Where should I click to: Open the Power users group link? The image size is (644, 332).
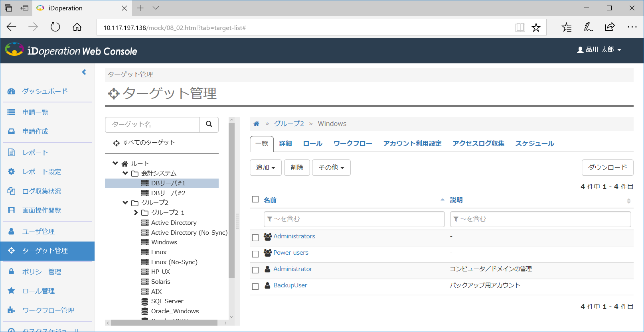click(291, 253)
